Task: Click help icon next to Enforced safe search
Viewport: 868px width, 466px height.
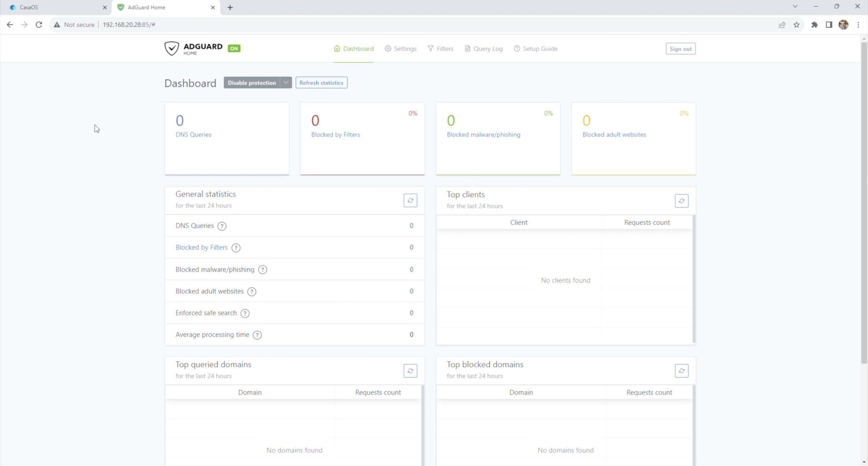Action: (x=245, y=313)
